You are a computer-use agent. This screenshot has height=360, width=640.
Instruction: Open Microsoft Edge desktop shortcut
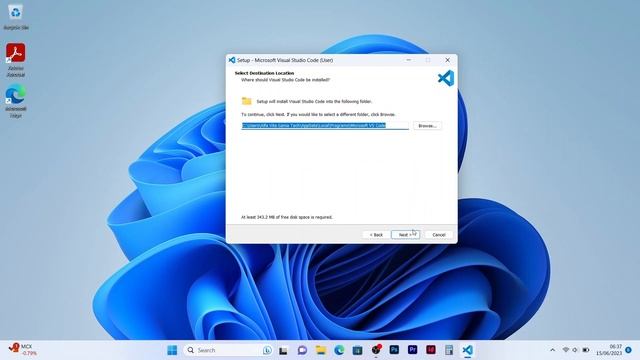point(16,101)
